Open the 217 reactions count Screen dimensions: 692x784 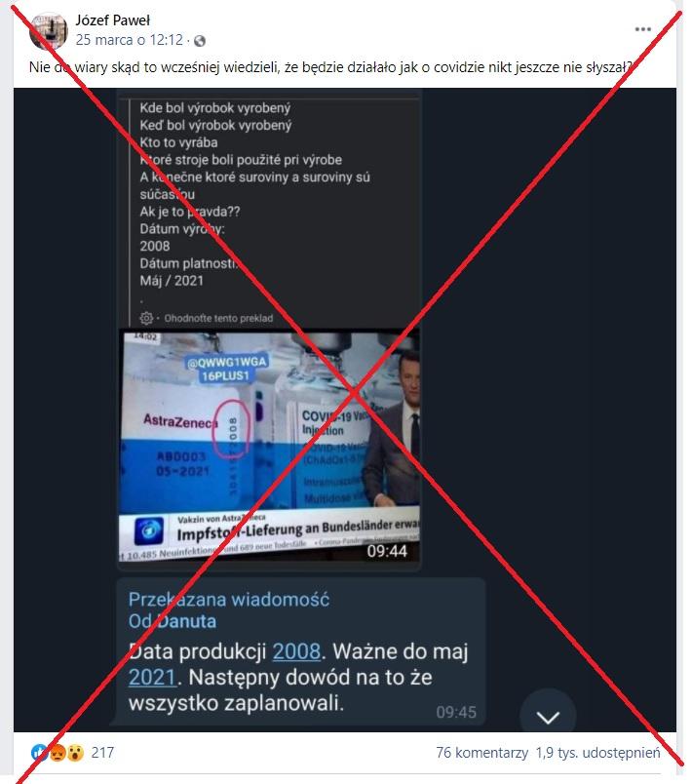[102, 752]
